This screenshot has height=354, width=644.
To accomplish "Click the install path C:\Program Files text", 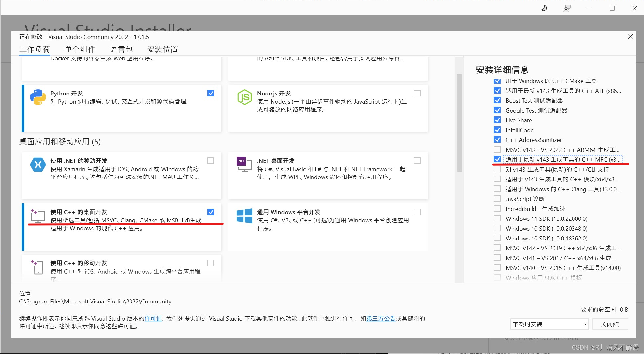I will [95, 301].
